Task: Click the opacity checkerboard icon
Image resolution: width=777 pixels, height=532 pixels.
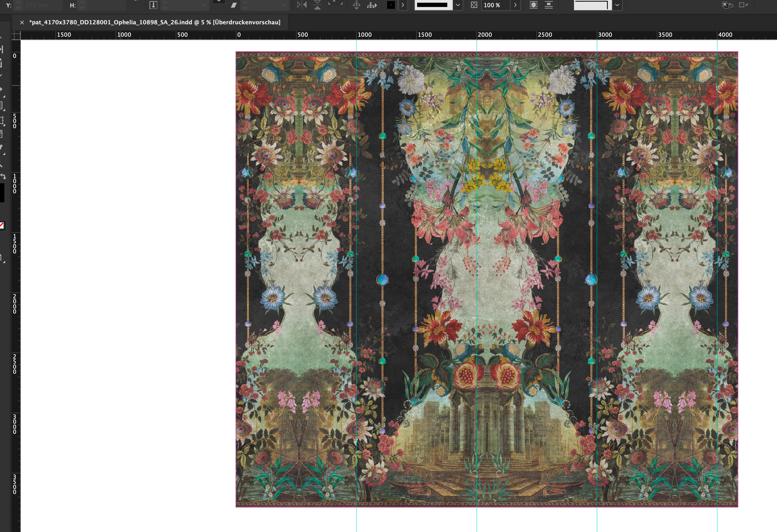Action: pos(474,5)
